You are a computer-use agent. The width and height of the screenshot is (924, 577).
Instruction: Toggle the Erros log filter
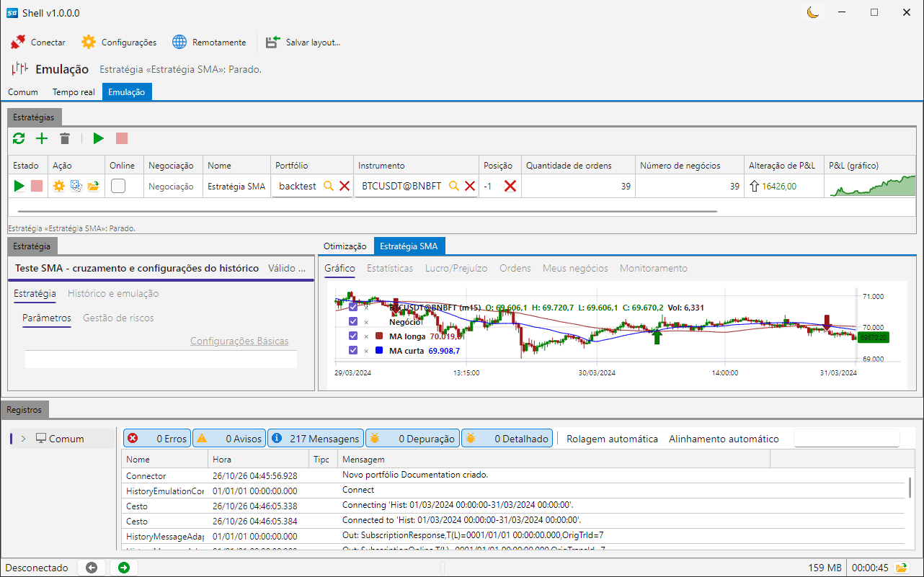pos(156,438)
